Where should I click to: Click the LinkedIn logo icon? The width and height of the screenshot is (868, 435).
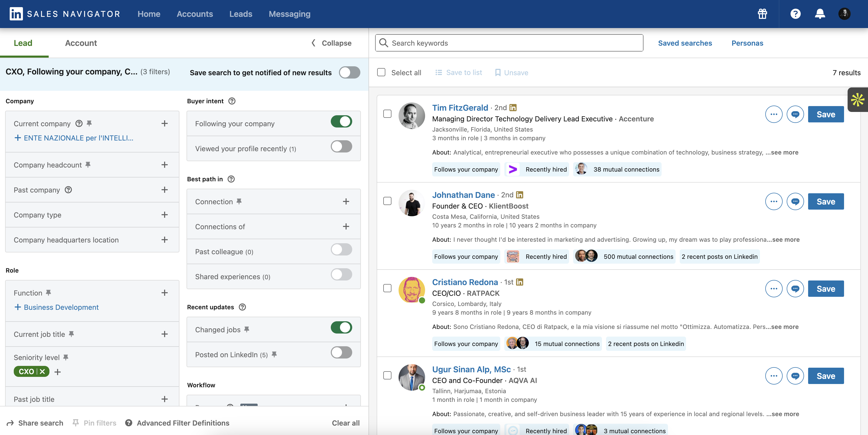point(16,14)
